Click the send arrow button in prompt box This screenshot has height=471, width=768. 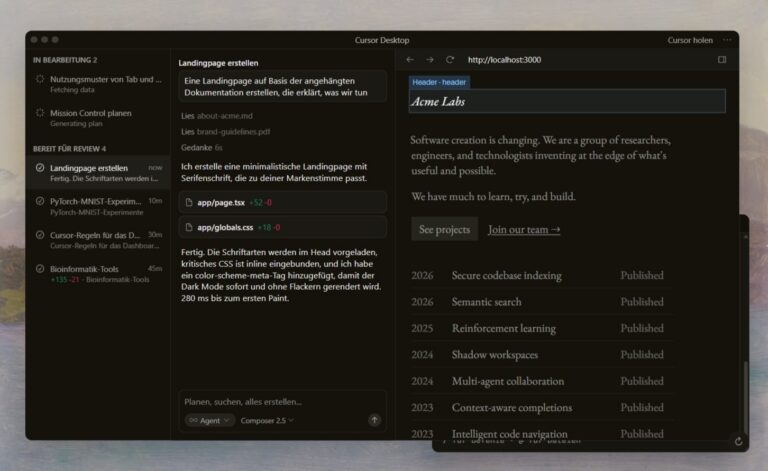point(374,420)
